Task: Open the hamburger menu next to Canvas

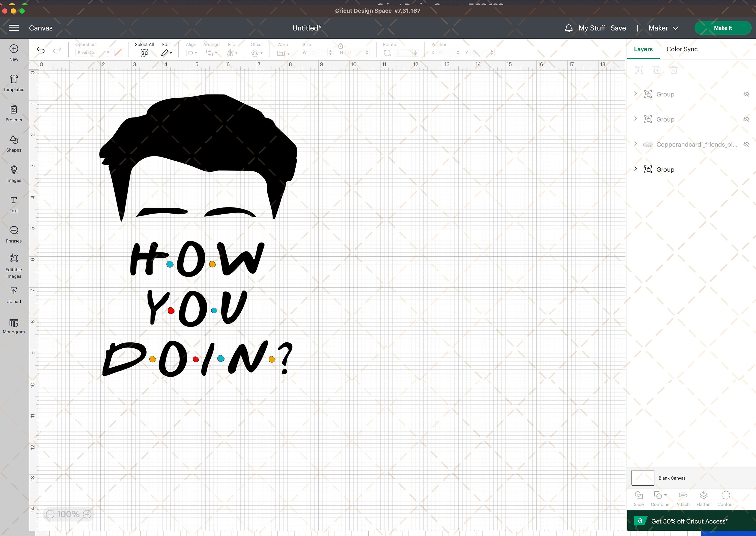Action: 14,28
